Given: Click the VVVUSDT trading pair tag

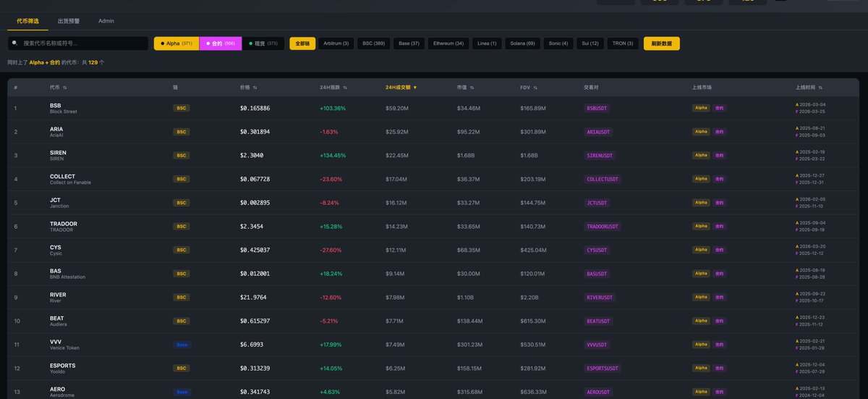Looking at the screenshot, I should click(597, 345).
